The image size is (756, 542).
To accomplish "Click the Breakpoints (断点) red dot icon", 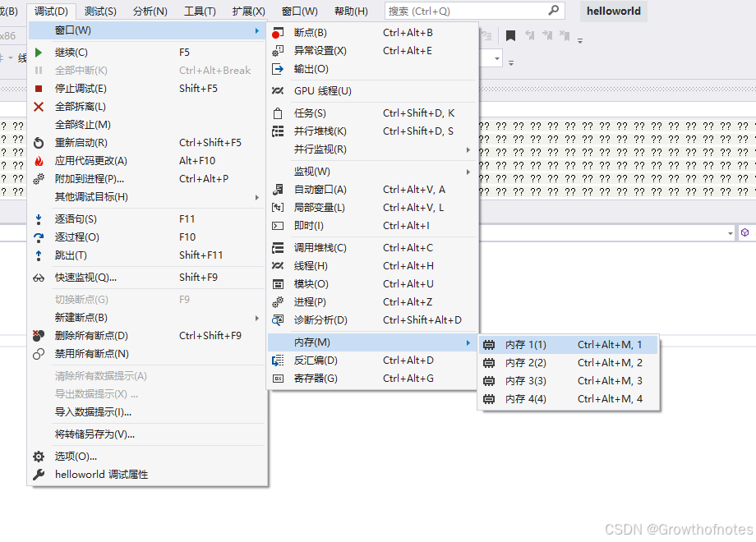I will (x=277, y=33).
